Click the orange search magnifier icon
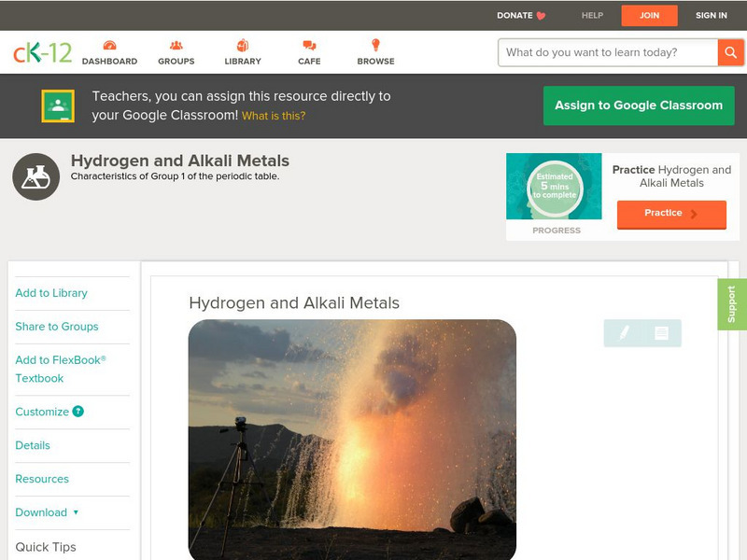 [730, 52]
